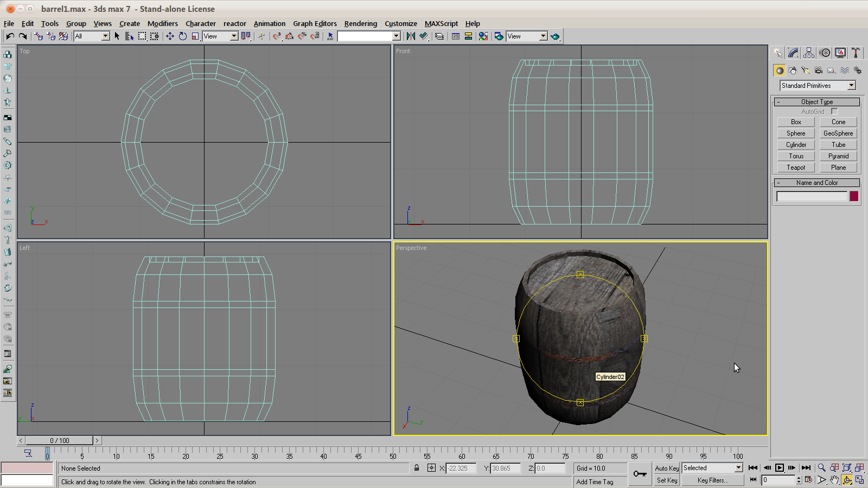Open the Modify panel tab
868x488 pixels.
[x=793, y=53]
